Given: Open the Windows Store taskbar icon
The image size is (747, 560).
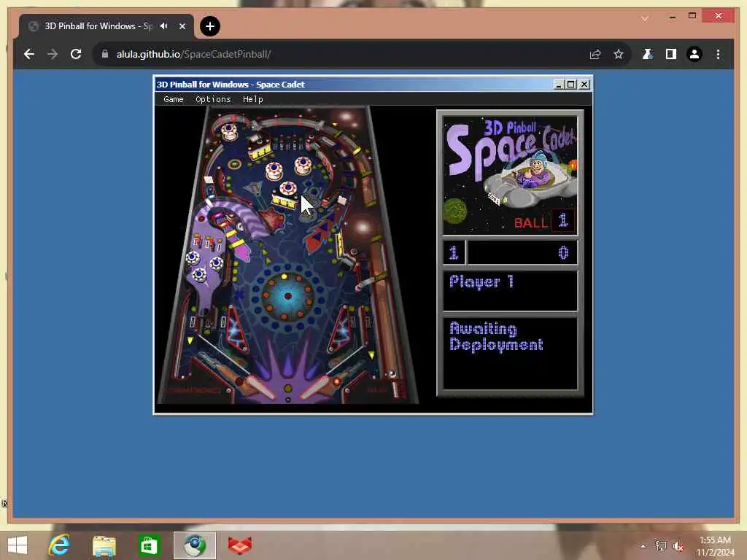Looking at the screenshot, I should [149, 545].
